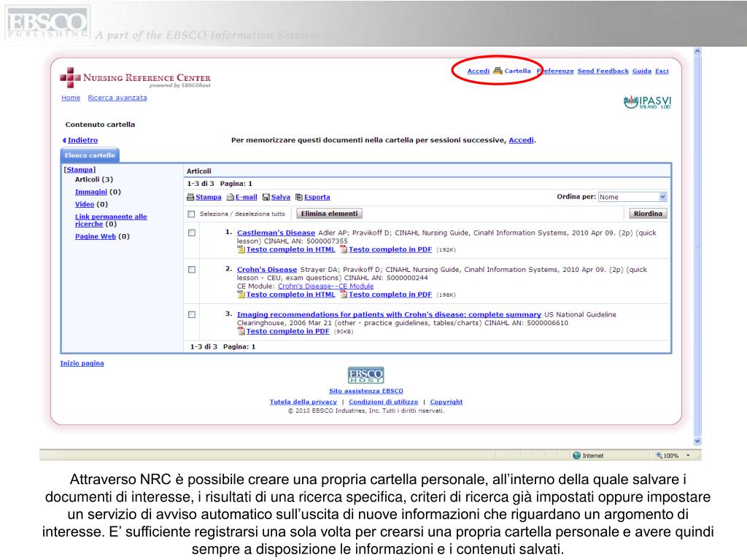This screenshot has height=560, width=747.
Task: Click the Accedi link in the top header
Action: [x=479, y=71]
